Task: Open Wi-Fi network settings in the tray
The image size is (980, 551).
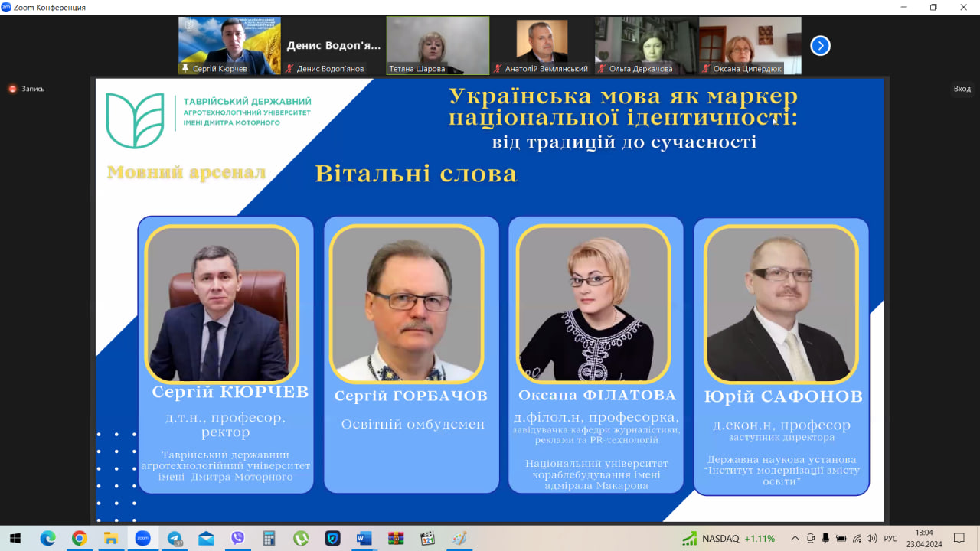Action: [857, 538]
